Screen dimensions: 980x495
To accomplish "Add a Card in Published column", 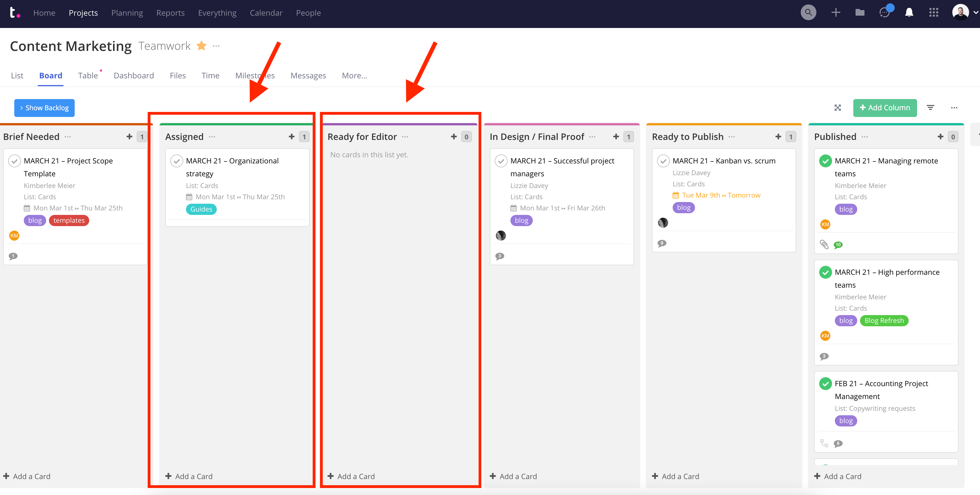I will tap(837, 476).
